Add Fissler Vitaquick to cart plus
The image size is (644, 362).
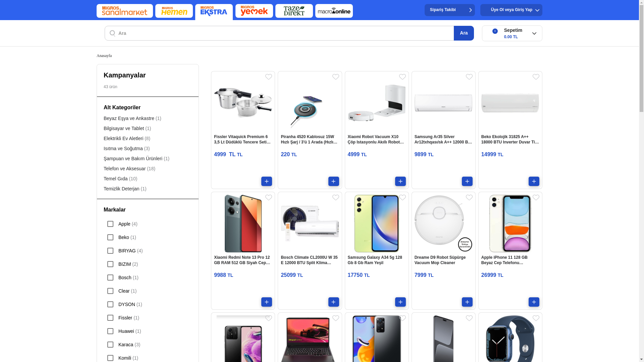(x=267, y=181)
